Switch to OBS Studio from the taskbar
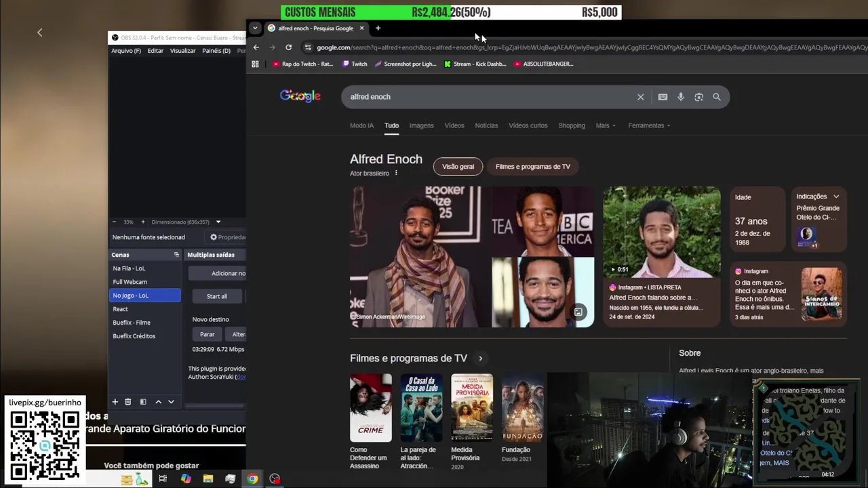868x488 pixels. point(275,479)
